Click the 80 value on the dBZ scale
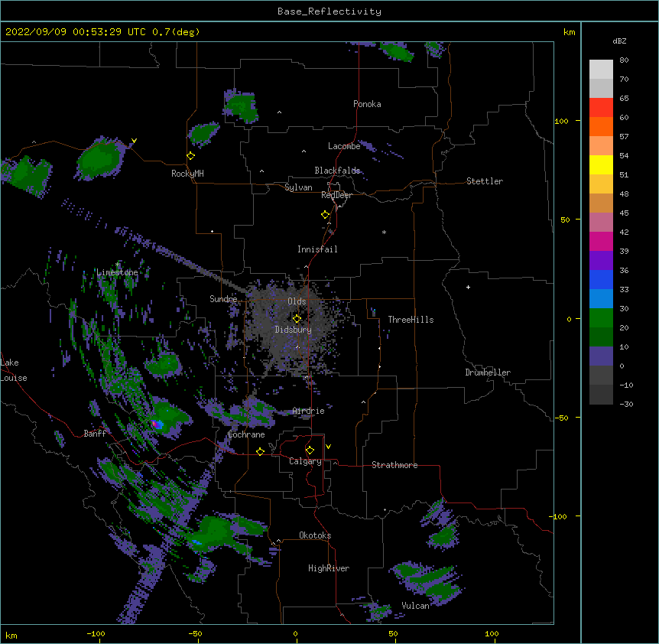 click(x=624, y=60)
